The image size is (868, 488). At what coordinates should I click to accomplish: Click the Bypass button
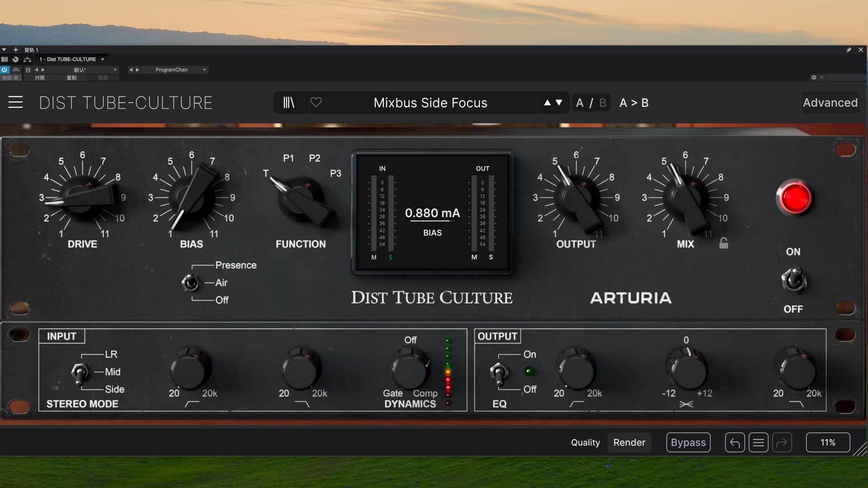(x=688, y=442)
